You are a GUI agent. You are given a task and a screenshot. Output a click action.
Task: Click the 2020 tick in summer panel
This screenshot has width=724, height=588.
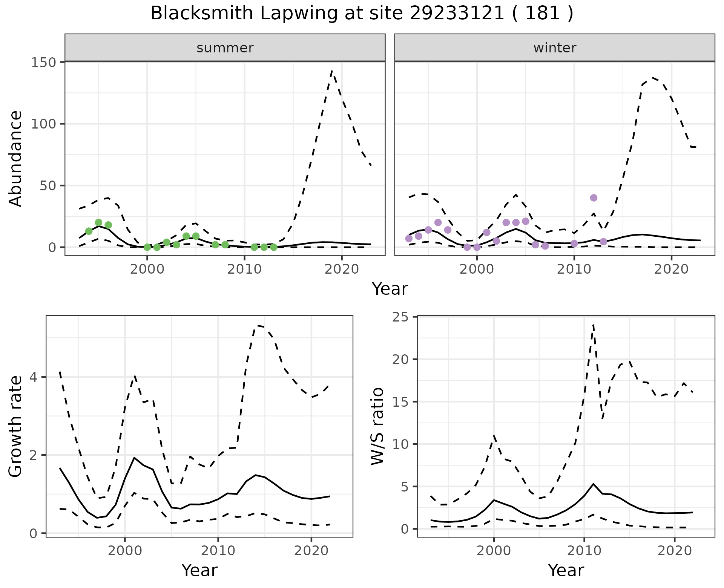342,269
